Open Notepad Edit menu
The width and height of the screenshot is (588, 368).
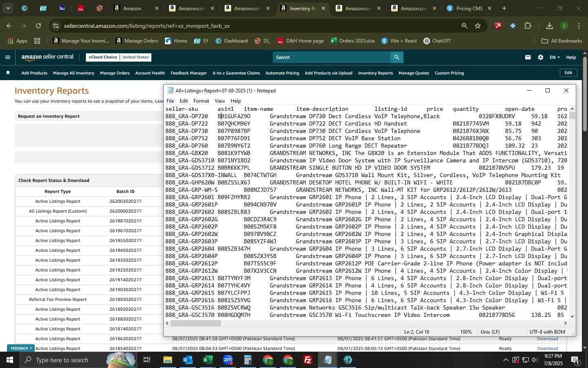(x=184, y=101)
